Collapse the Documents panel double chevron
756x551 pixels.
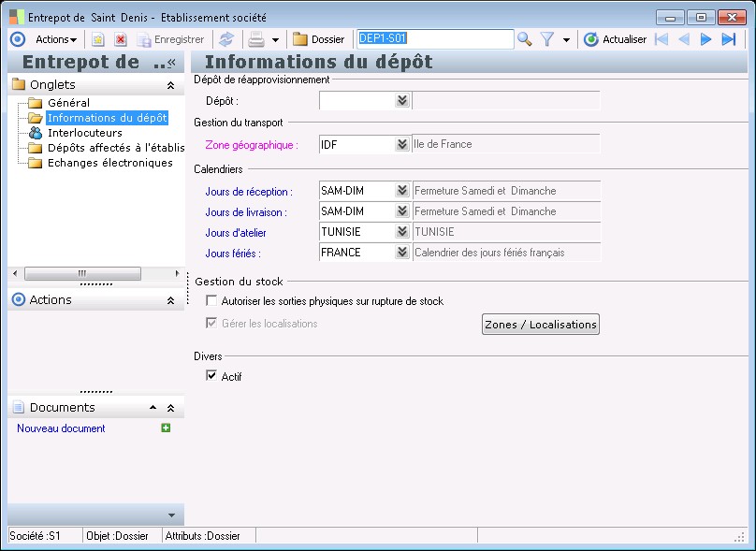tap(170, 408)
